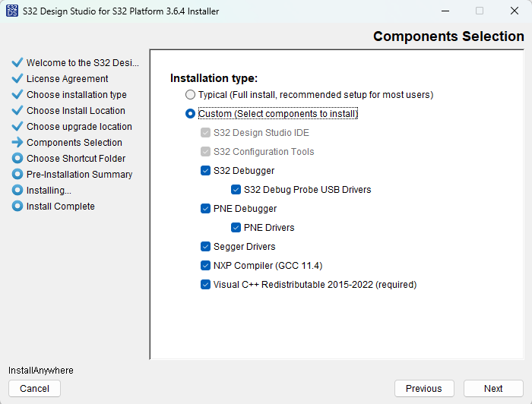Click the S32DS installer icon in title bar

[x=12, y=11]
